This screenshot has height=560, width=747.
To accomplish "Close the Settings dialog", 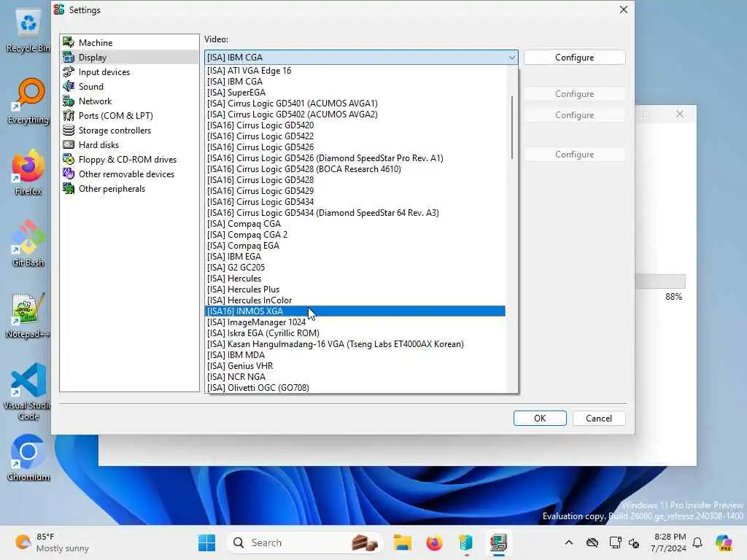I will (x=623, y=9).
